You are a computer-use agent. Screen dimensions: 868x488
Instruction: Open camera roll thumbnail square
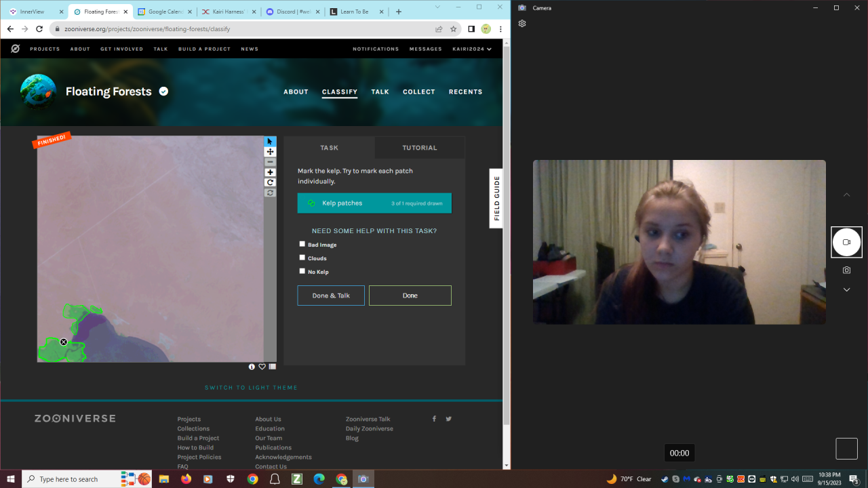point(846,449)
